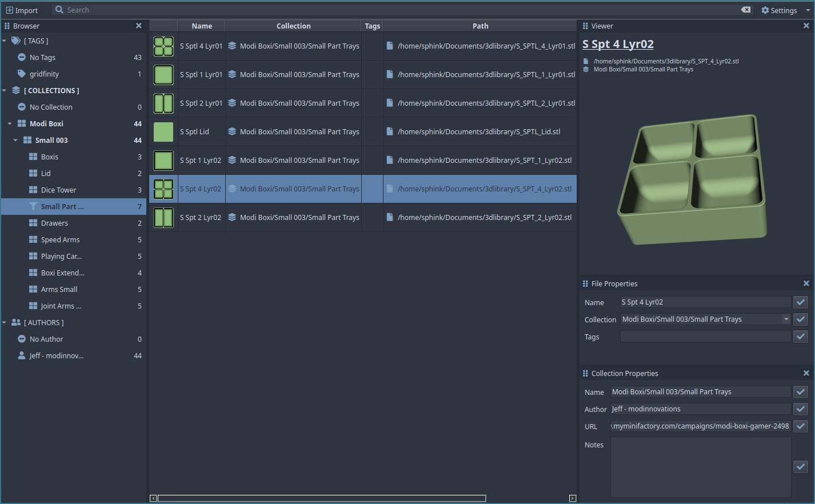Sort the list by Path column header
Screen dimensions: 815x504
(480, 26)
